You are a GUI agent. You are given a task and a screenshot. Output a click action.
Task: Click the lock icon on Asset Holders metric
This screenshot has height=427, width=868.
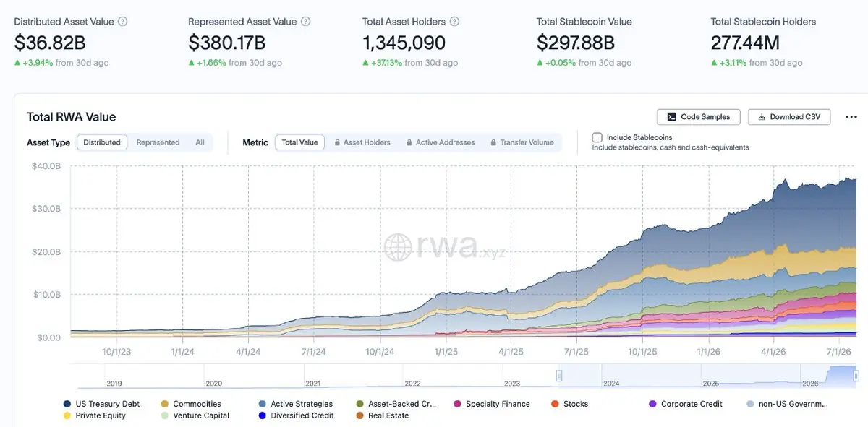pos(337,142)
